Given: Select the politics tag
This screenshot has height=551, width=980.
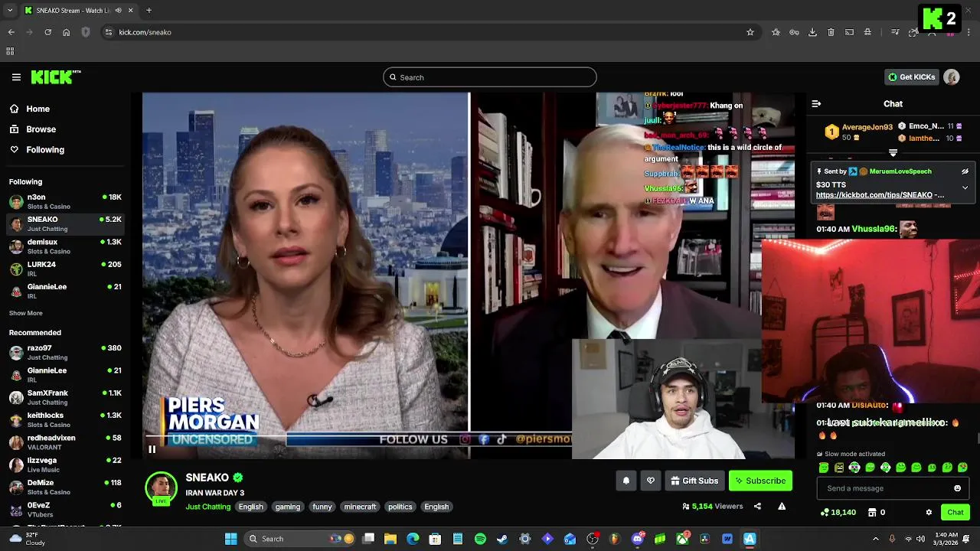Looking at the screenshot, I should (x=400, y=507).
